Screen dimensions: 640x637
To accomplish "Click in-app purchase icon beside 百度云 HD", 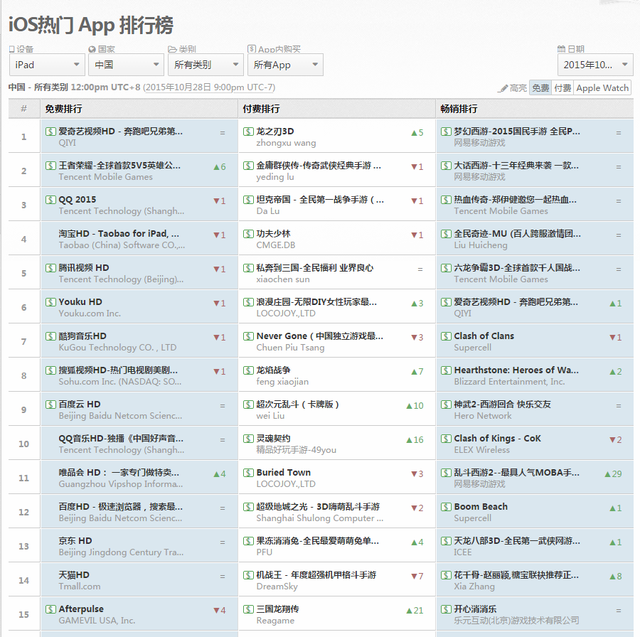I will point(51,404).
